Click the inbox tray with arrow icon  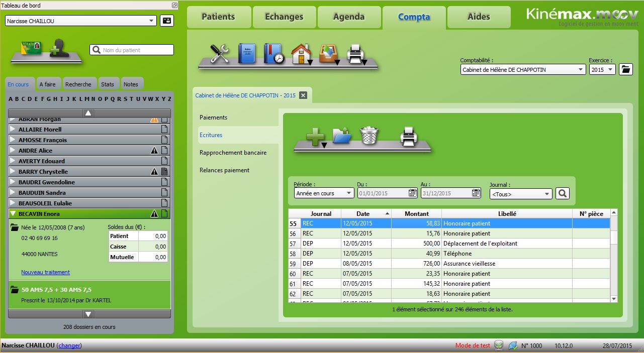pos(329,54)
